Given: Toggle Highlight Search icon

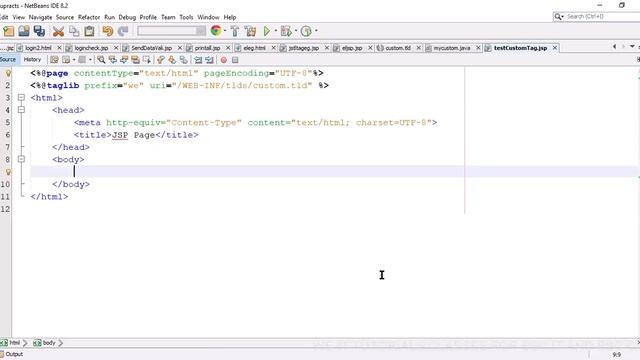Looking at the screenshot, I should click(x=135, y=60).
